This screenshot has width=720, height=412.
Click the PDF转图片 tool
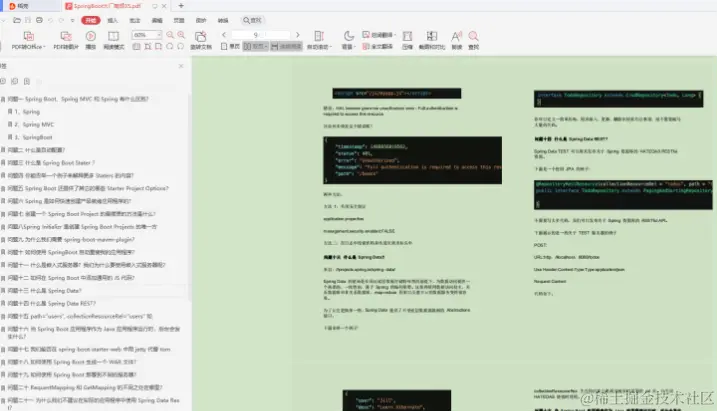[66, 40]
